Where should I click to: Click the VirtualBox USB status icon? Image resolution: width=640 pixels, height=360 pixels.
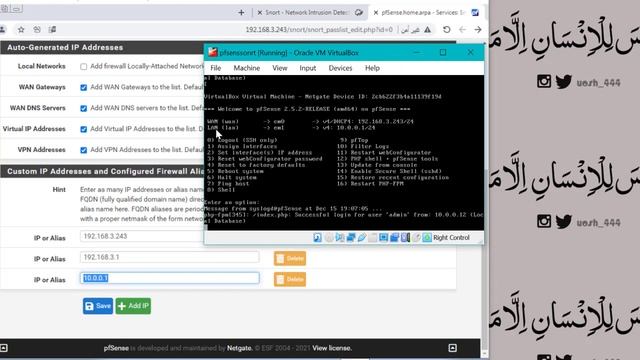click(362, 238)
